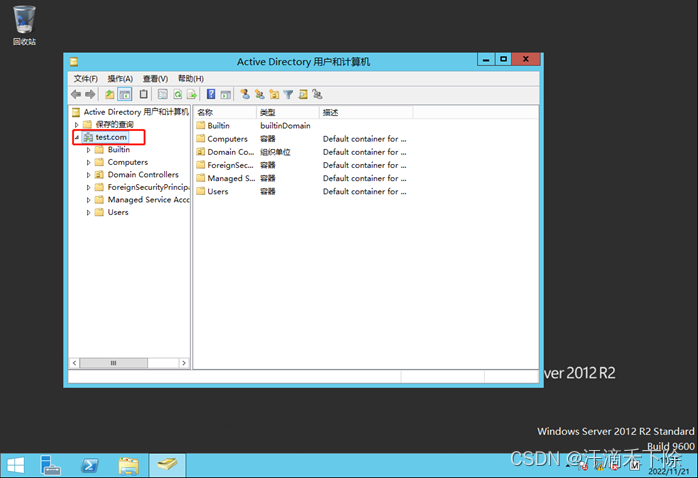Expand the Builtin tree node arrow
Screen dimensions: 698x478
click(x=88, y=150)
